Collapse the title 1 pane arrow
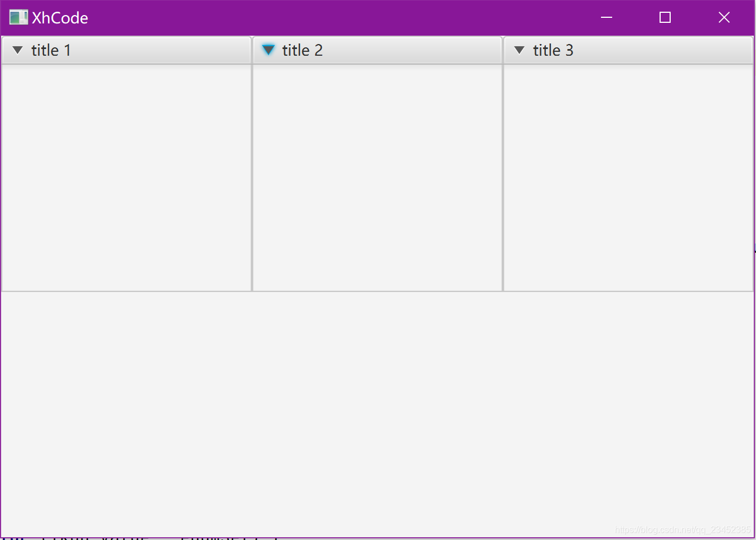The width and height of the screenshot is (756, 540). click(17, 50)
